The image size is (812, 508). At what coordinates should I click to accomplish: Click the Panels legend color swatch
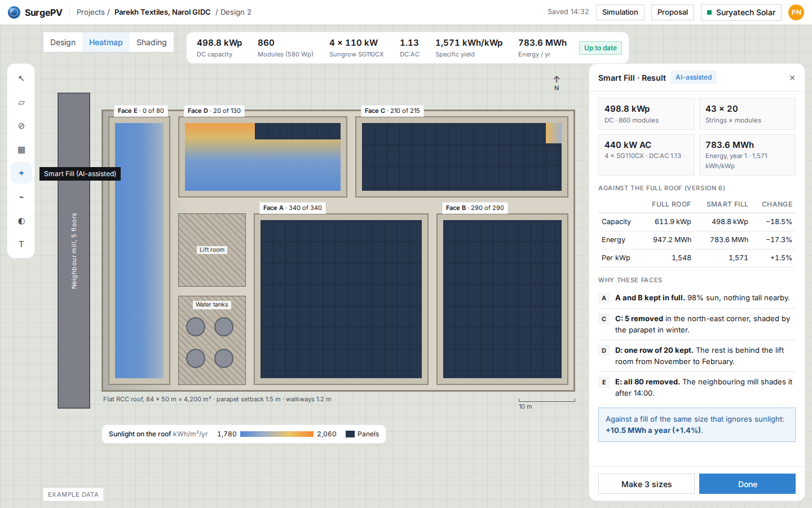coord(350,434)
